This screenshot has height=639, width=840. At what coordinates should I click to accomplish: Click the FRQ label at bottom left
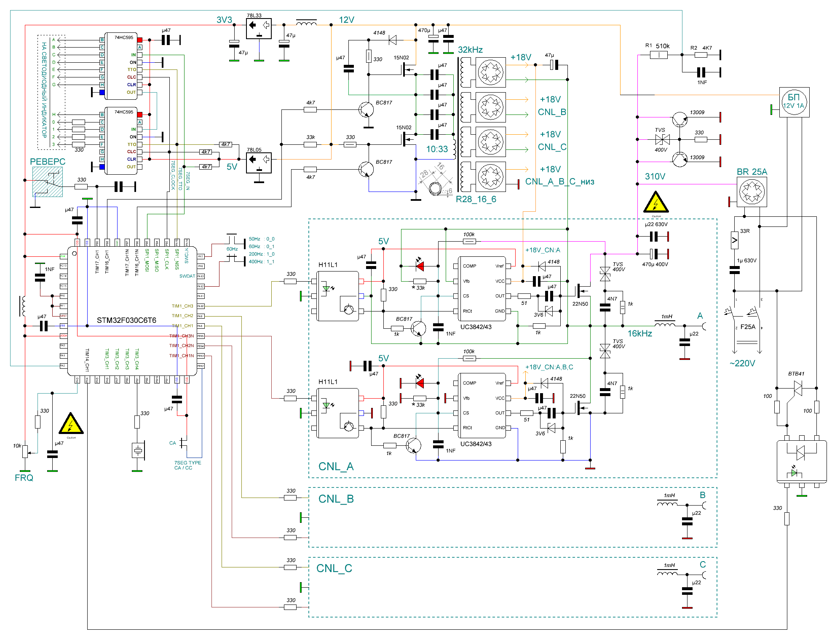click(x=24, y=478)
